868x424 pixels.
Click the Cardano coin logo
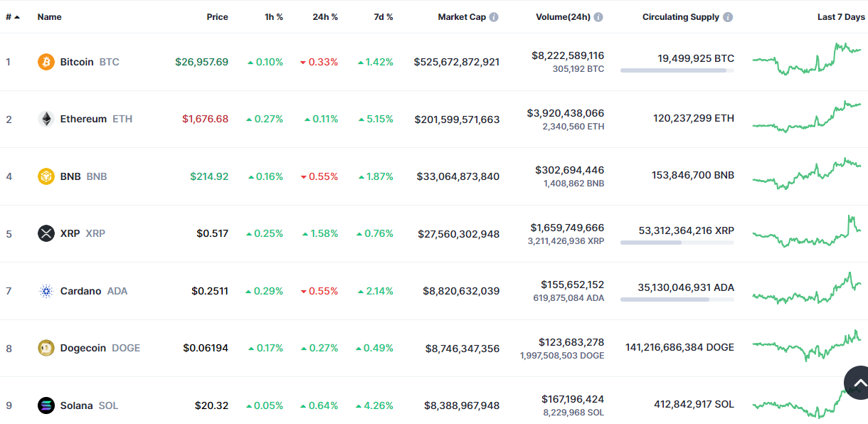click(x=46, y=291)
